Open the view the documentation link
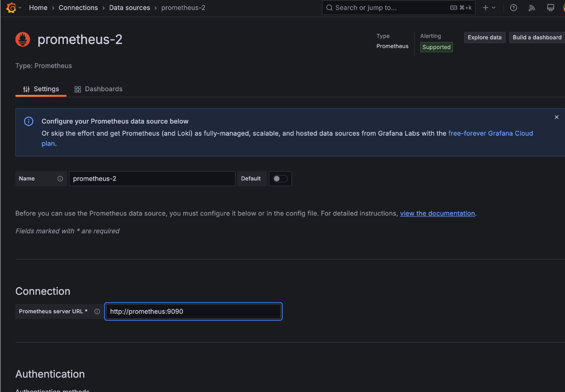This screenshot has width=565, height=392. click(x=437, y=214)
